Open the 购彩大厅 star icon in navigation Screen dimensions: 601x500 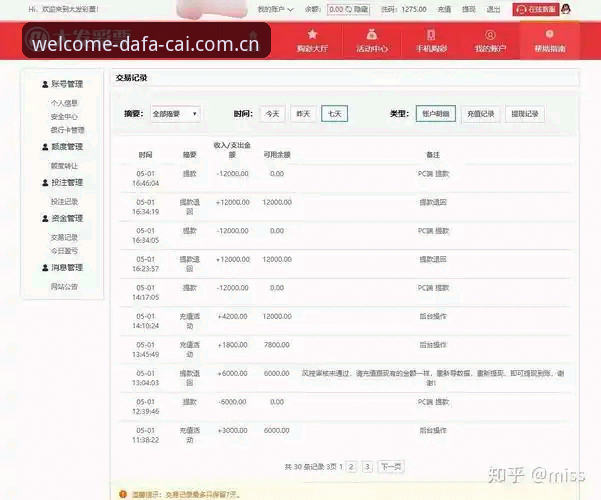(x=312, y=35)
